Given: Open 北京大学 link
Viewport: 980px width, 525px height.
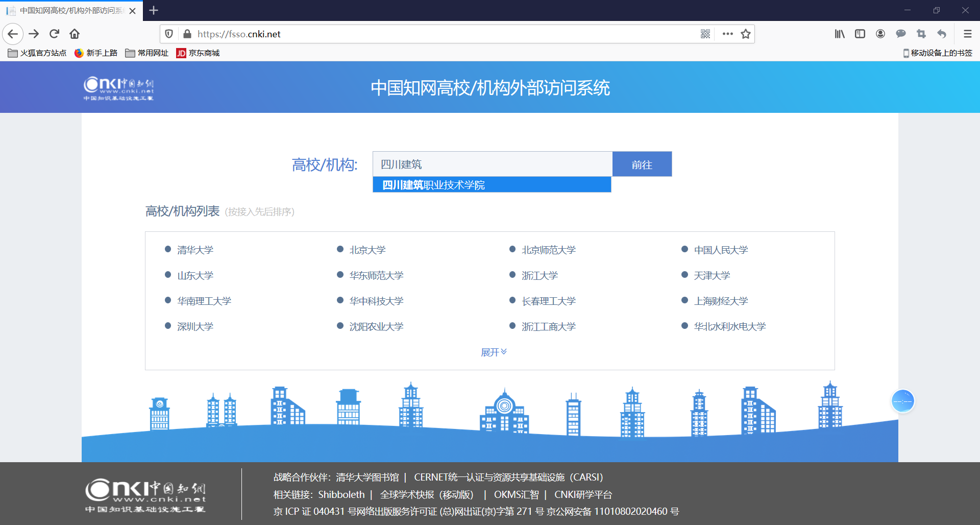Looking at the screenshot, I should (x=367, y=250).
